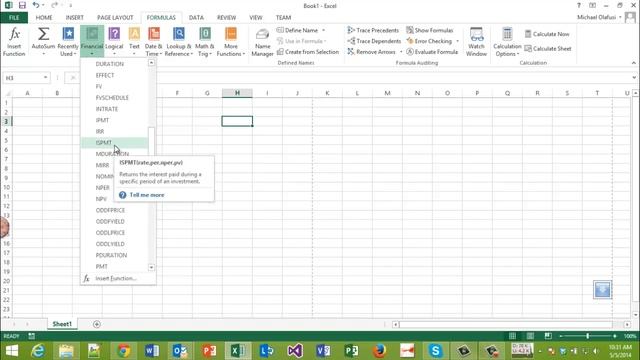Open Date & Time functions menu

point(153,41)
